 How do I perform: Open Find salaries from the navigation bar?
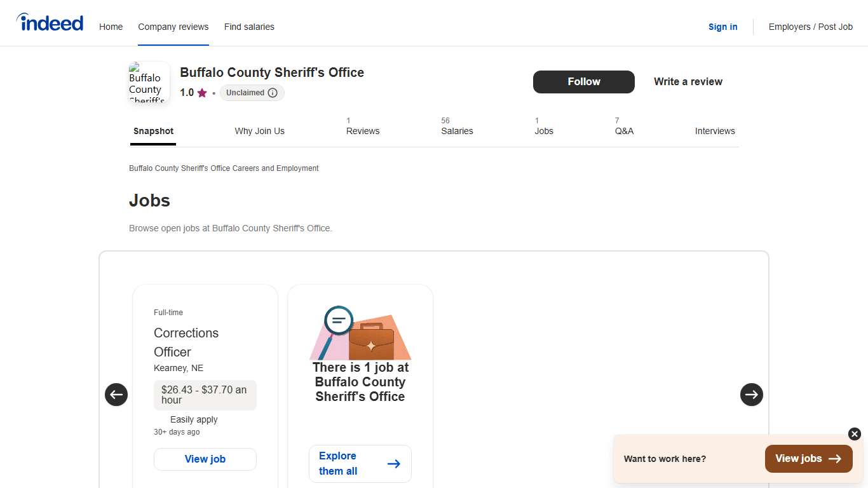(249, 27)
